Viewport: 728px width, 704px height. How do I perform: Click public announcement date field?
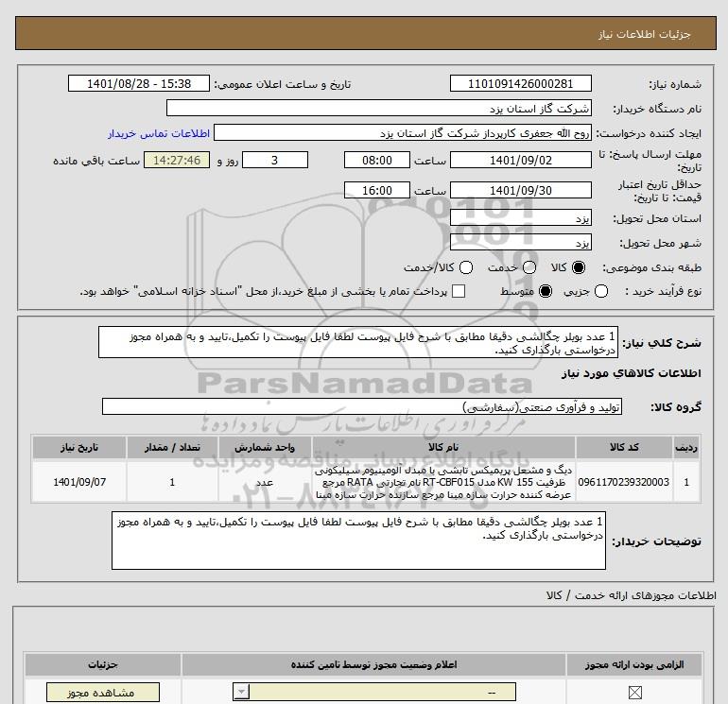[139, 83]
